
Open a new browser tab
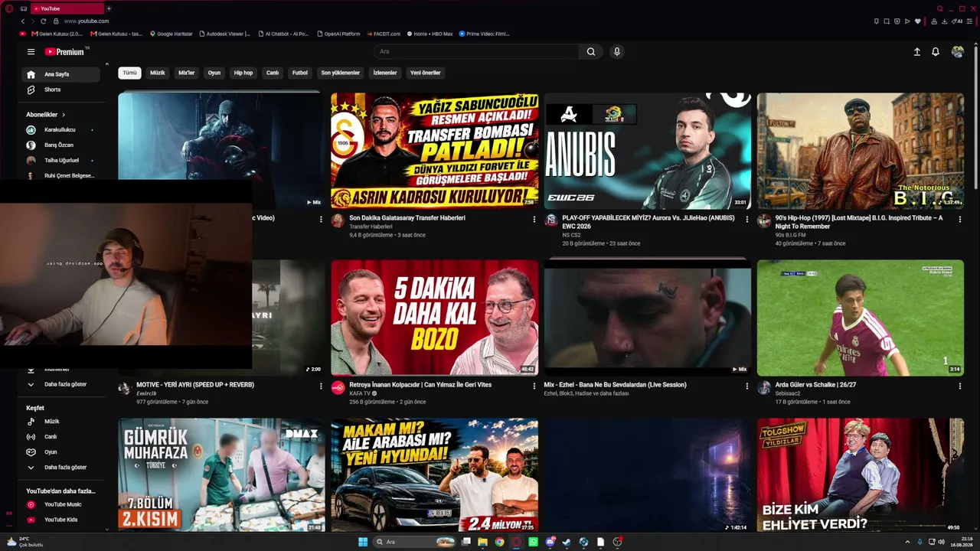pos(109,8)
